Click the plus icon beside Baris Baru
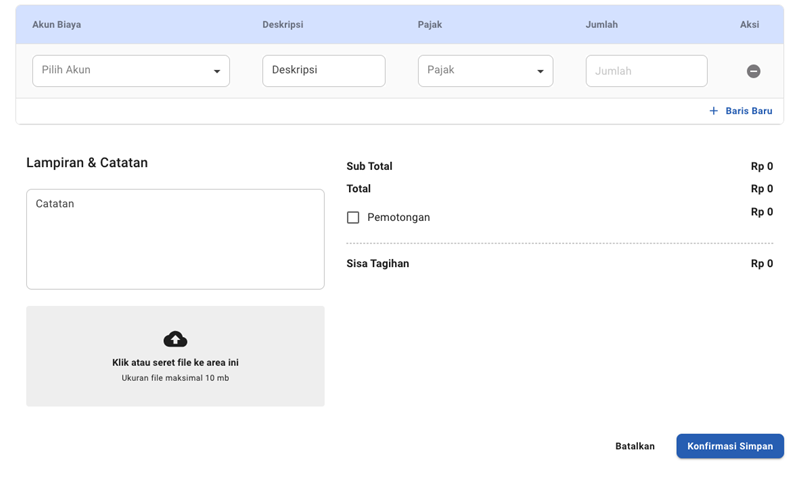The image size is (798, 480). [x=713, y=111]
